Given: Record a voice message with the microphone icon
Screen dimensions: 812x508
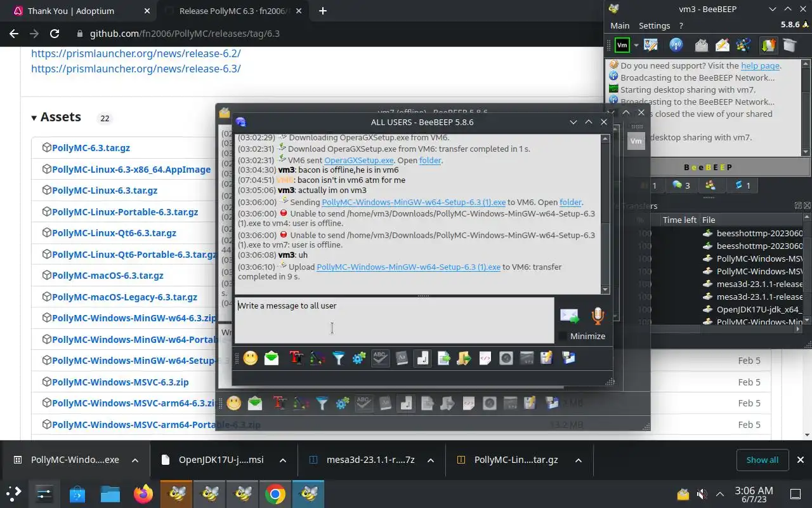Looking at the screenshot, I should 598,316.
